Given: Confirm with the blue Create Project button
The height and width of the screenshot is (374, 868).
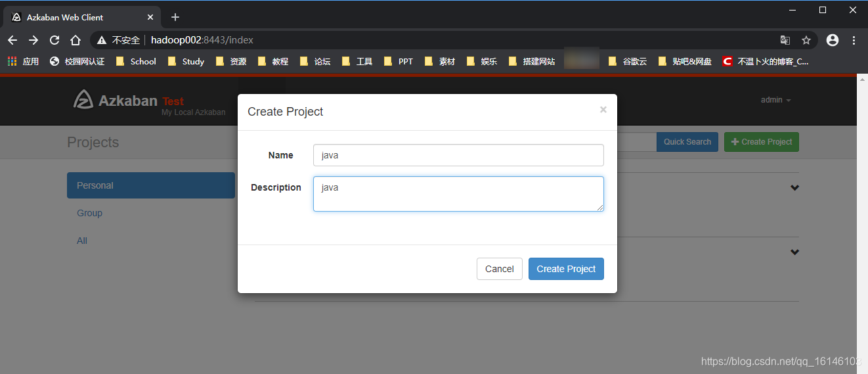Looking at the screenshot, I should 566,269.
